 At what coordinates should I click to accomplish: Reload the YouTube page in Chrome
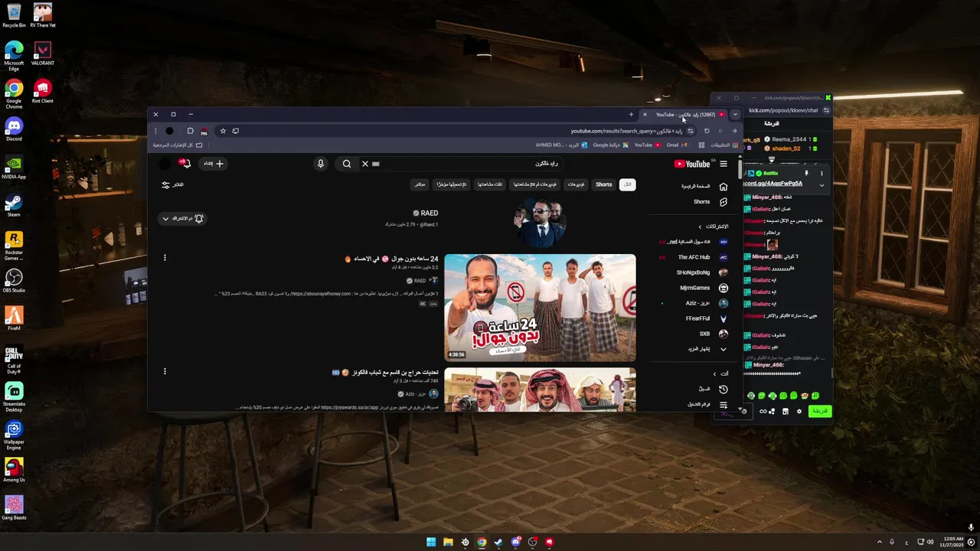(707, 131)
